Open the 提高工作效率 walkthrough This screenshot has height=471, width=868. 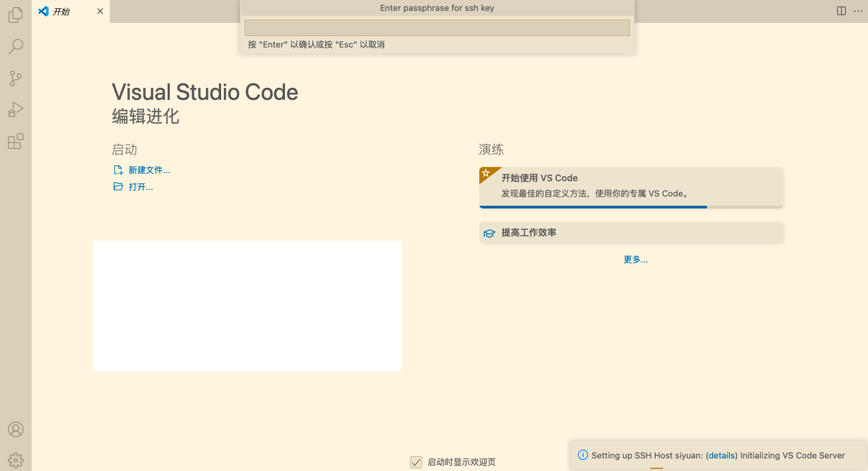[x=631, y=232]
